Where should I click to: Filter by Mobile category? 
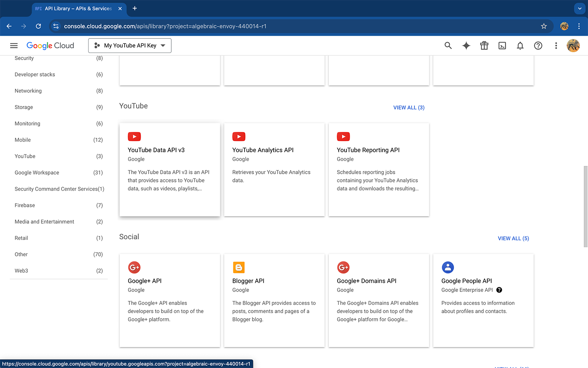(x=59, y=140)
